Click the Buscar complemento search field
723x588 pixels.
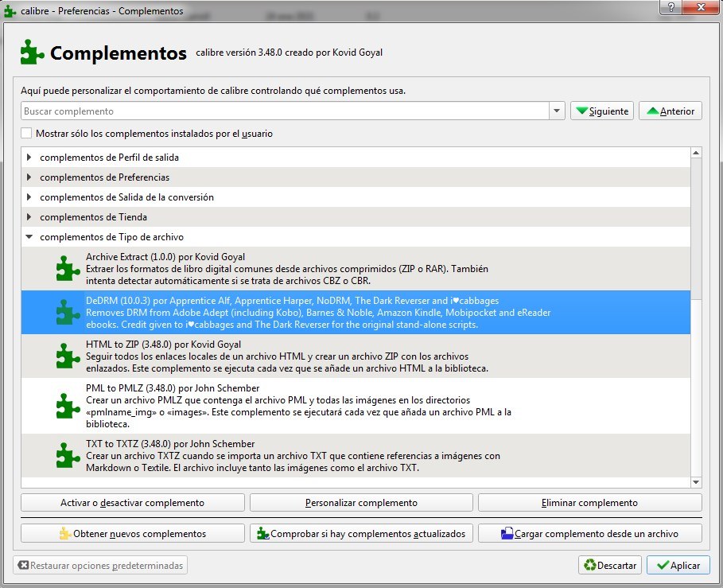pyautogui.click(x=285, y=111)
